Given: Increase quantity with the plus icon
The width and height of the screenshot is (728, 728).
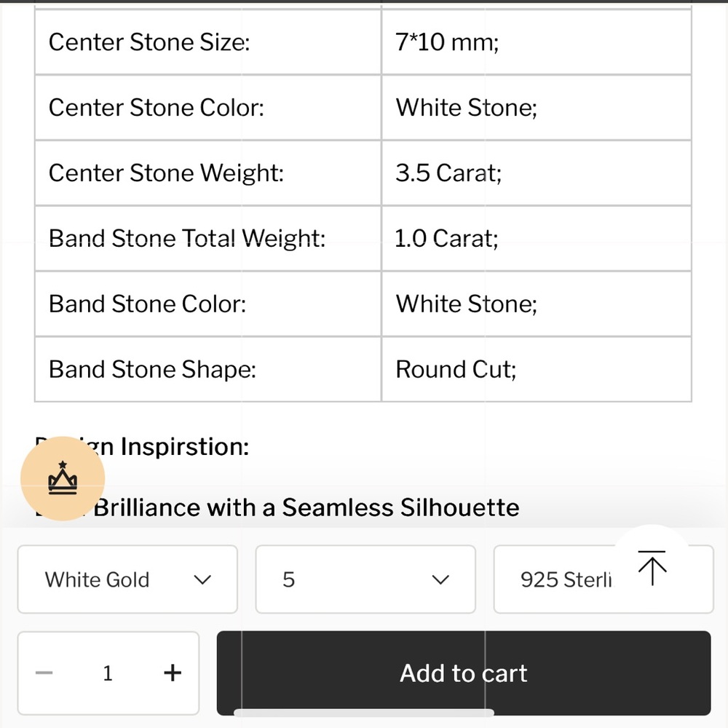Looking at the screenshot, I should [173, 673].
